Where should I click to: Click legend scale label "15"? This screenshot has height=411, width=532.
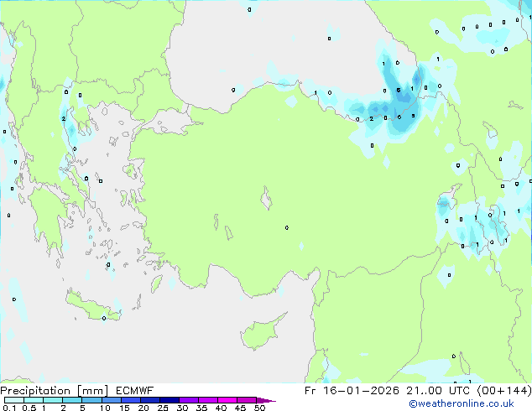pyautogui.click(x=124, y=408)
